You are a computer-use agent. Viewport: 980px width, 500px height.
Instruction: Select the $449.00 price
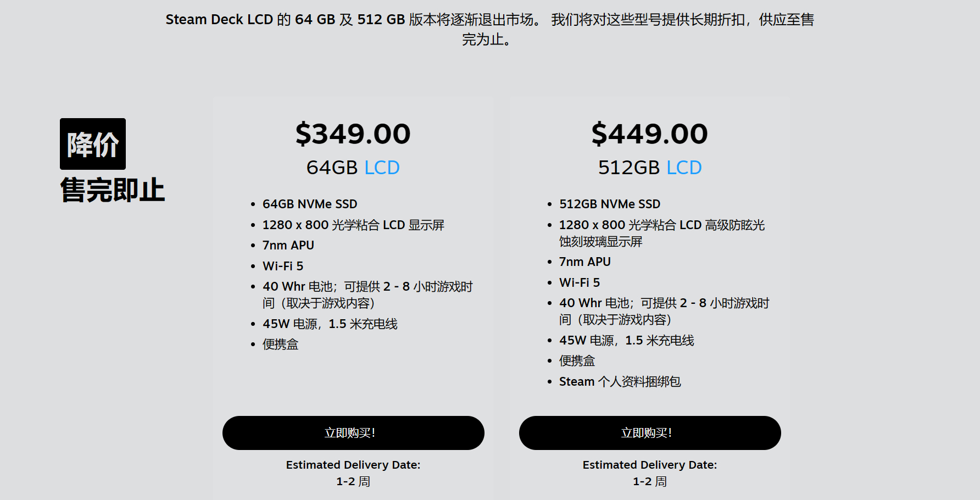[x=650, y=134]
